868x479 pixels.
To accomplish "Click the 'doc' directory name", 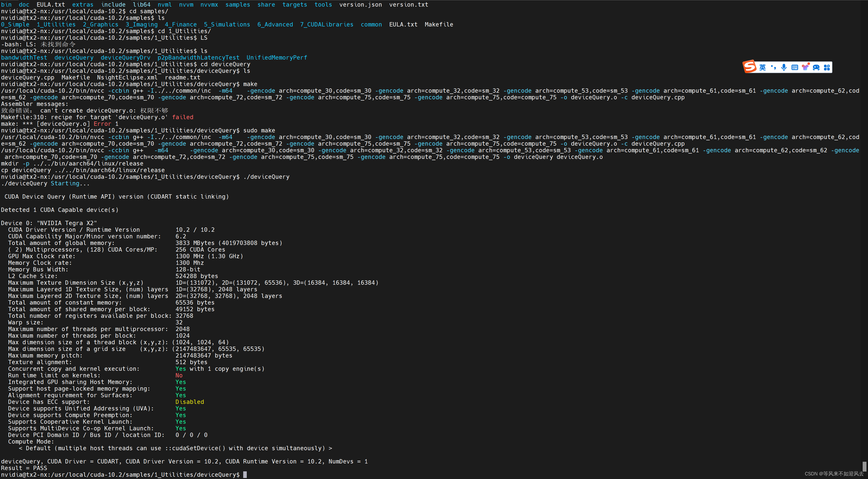I will 24,5.
